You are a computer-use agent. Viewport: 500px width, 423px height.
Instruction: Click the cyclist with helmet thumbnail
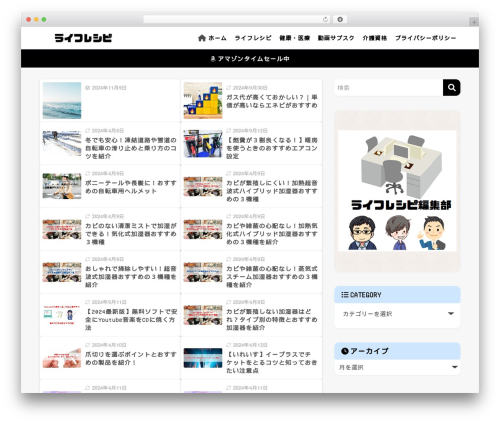coord(62,186)
